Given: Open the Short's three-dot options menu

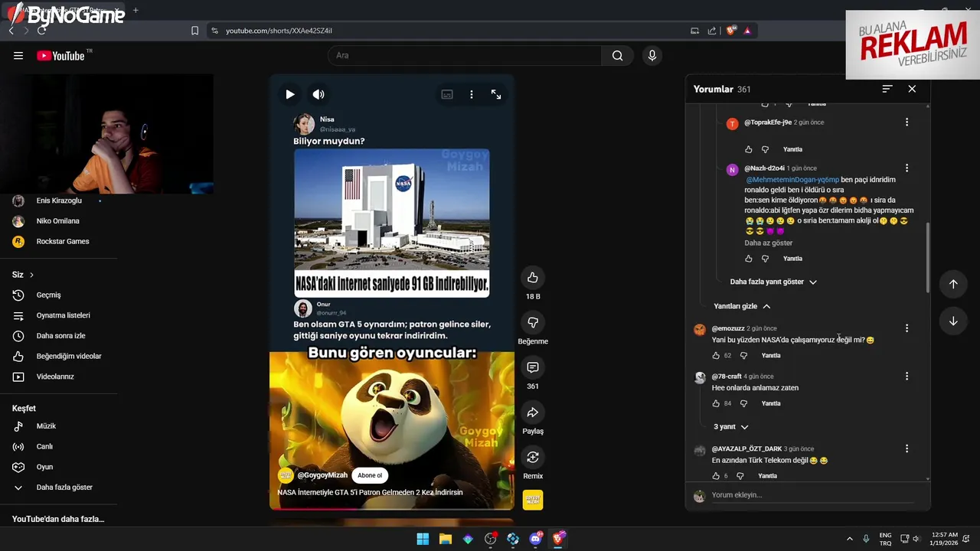Looking at the screenshot, I should [472, 94].
